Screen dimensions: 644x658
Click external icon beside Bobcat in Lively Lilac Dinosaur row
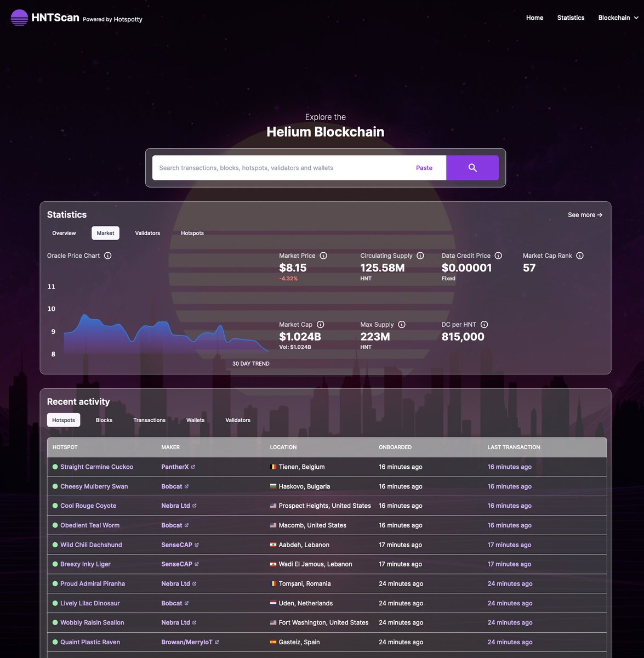[186, 604]
